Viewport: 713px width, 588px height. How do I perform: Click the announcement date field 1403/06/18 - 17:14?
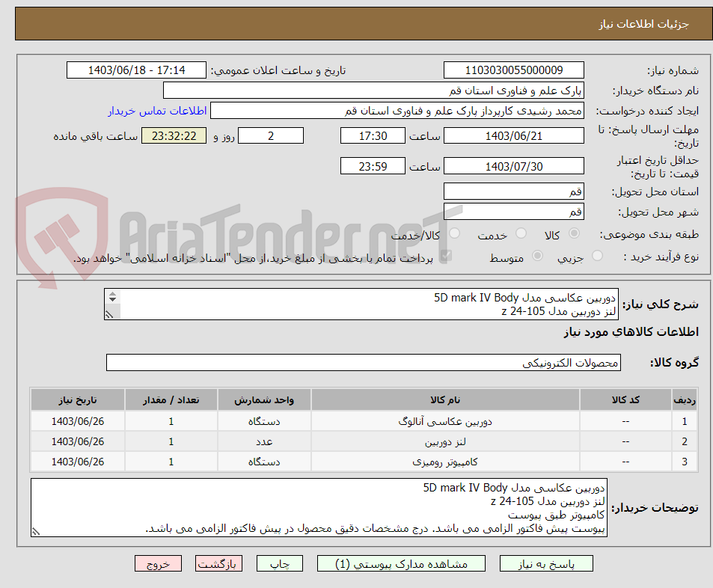[136, 70]
